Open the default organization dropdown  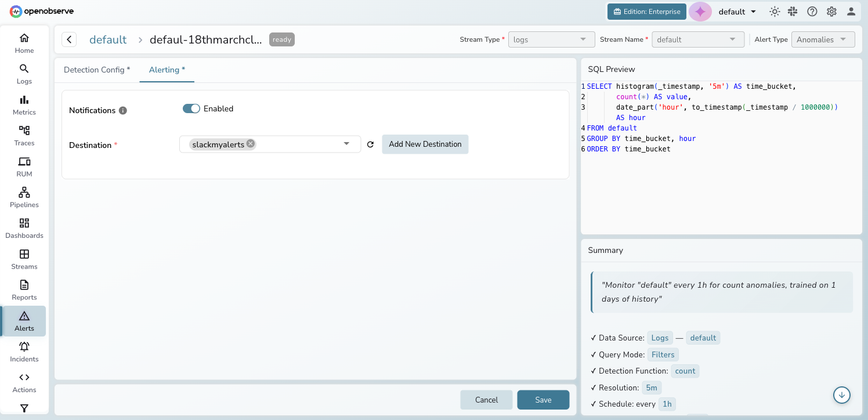tap(737, 11)
